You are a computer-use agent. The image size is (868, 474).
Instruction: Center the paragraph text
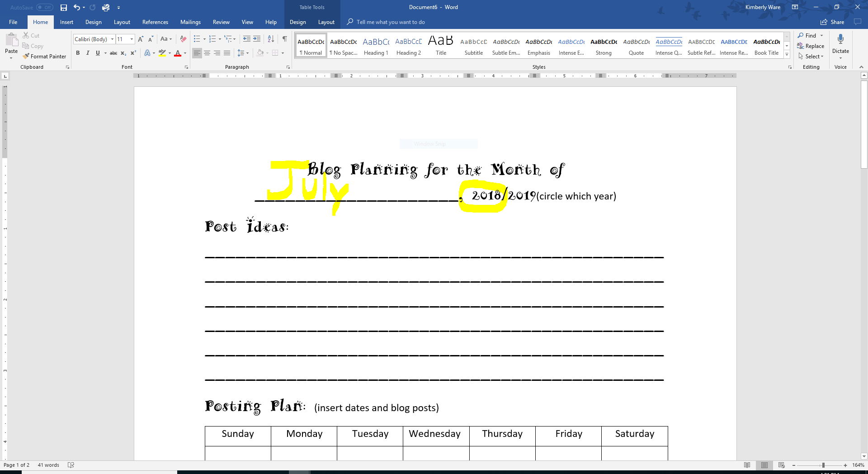207,53
